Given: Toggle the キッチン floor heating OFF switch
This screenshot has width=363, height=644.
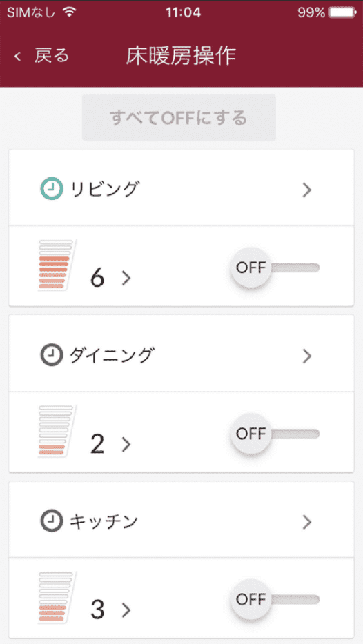Looking at the screenshot, I should click(x=275, y=600).
